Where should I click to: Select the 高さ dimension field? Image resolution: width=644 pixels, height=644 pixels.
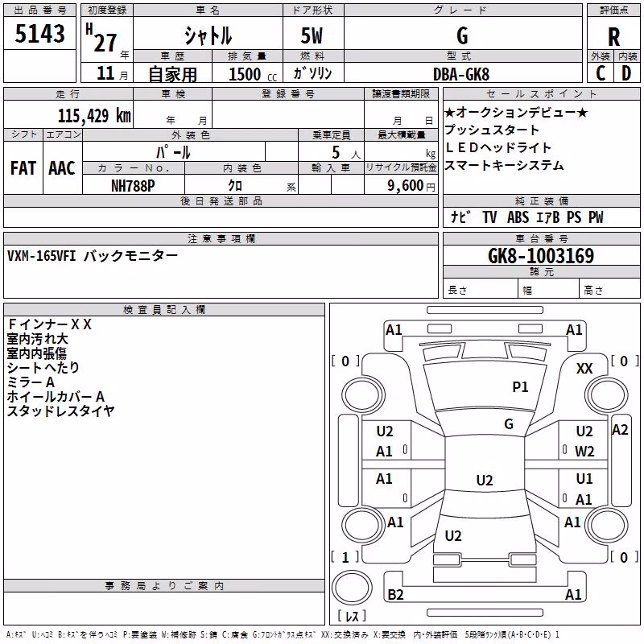pos(609,290)
